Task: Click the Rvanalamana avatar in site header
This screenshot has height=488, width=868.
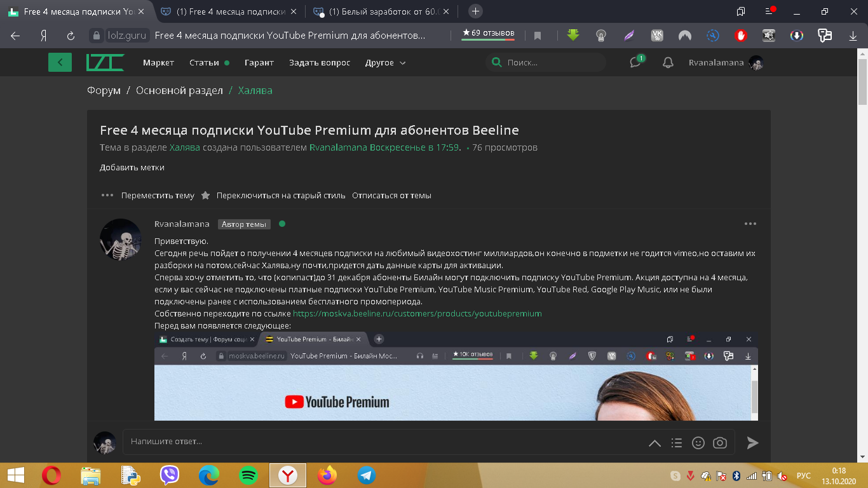Action: click(x=756, y=62)
